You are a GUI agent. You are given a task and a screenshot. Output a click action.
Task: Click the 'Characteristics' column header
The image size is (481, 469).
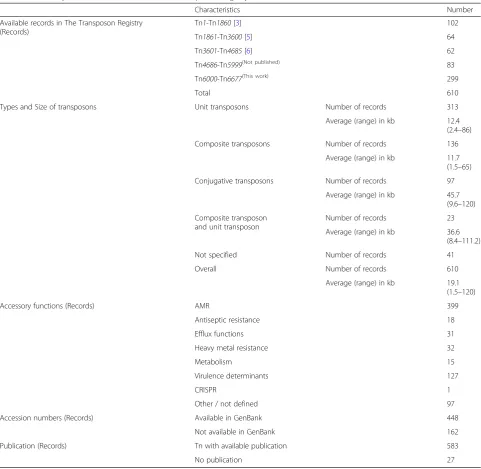[217, 10]
